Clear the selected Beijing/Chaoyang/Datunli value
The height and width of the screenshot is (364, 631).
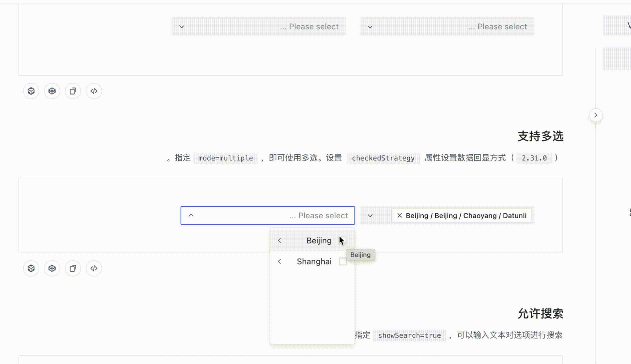[399, 216]
